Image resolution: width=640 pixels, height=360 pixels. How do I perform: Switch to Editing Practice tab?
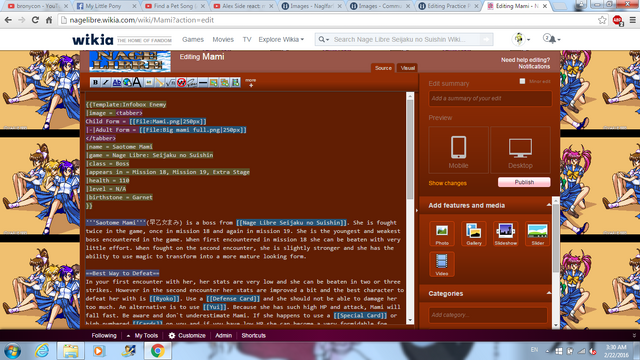tap(448, 6)
